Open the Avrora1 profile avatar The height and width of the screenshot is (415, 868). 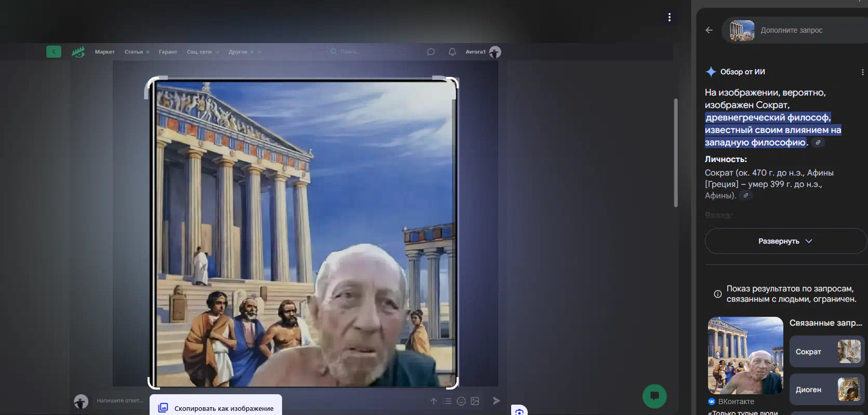[x=495, y=52]
